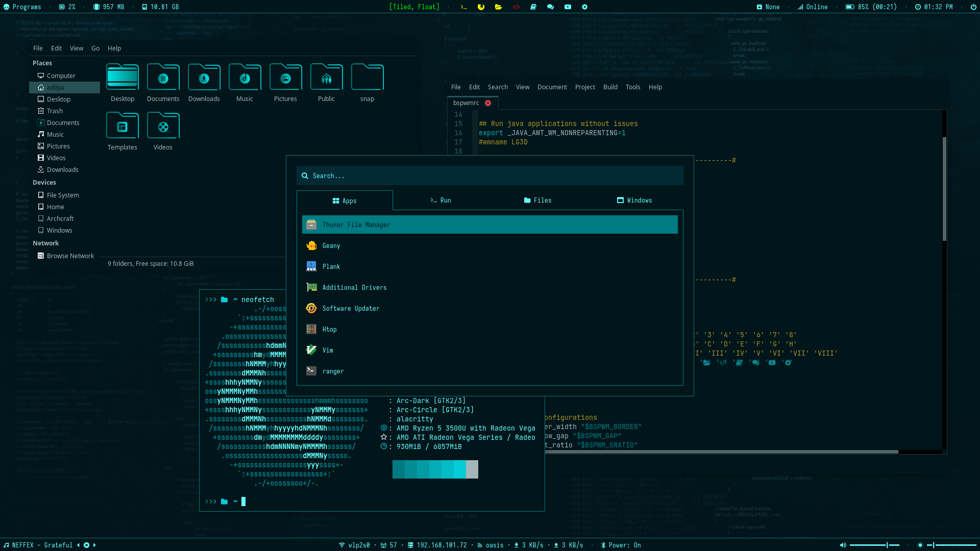Select Trash in Thunar sidebar

[x=55, y=111]
